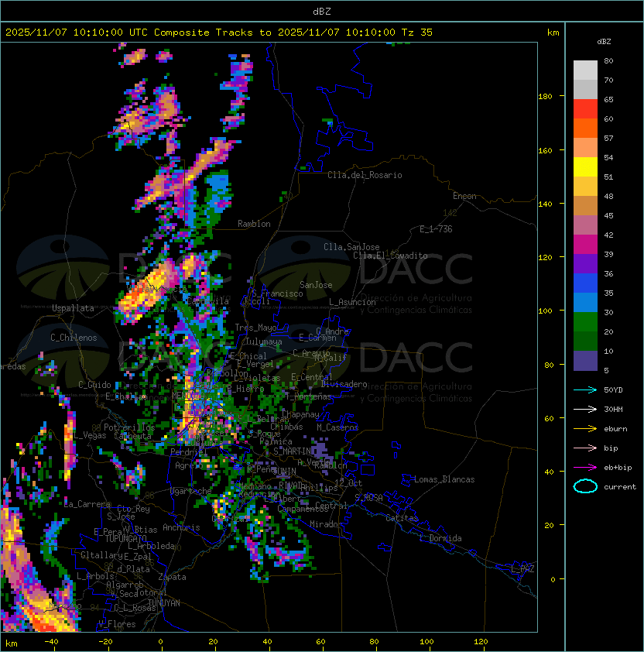This screenshot has height=652, width=644.
Task: Click the 'current' legend label
Action: pos(620,487)
